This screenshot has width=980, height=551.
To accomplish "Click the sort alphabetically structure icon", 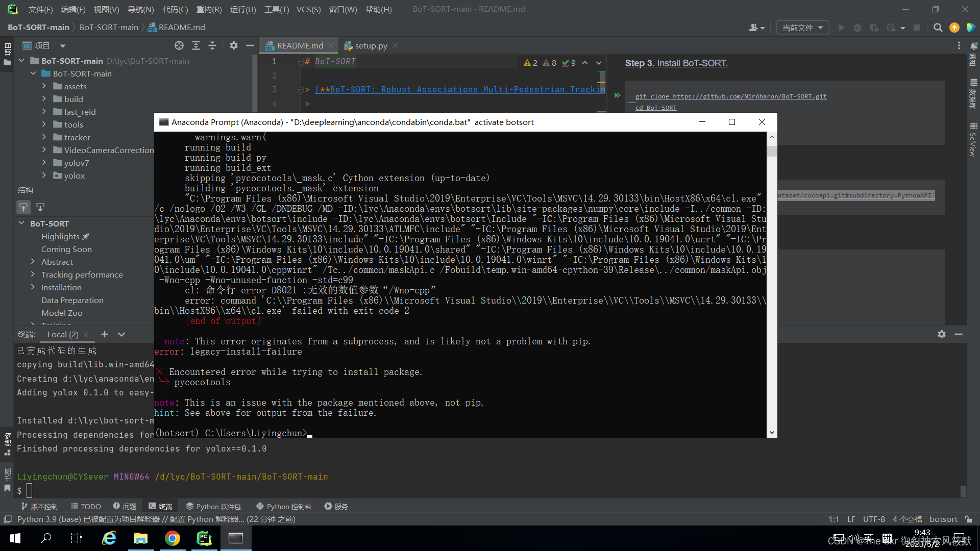I will [23, 207].
